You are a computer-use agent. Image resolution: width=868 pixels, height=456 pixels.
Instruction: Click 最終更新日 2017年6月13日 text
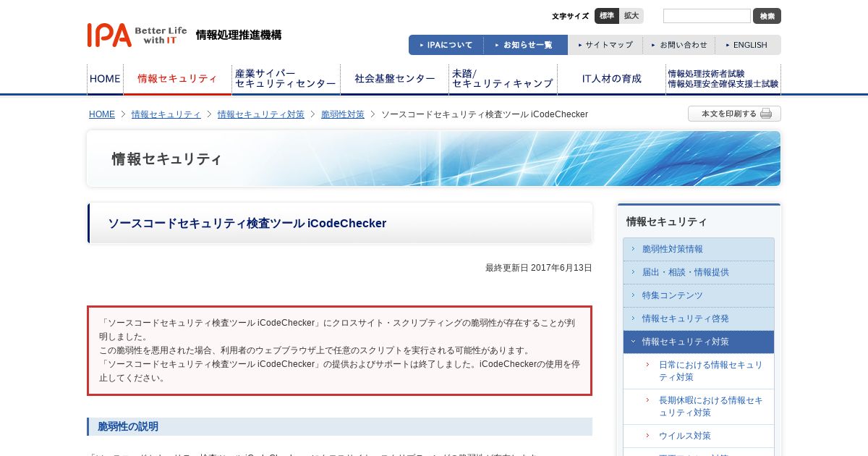click(539, 268)
